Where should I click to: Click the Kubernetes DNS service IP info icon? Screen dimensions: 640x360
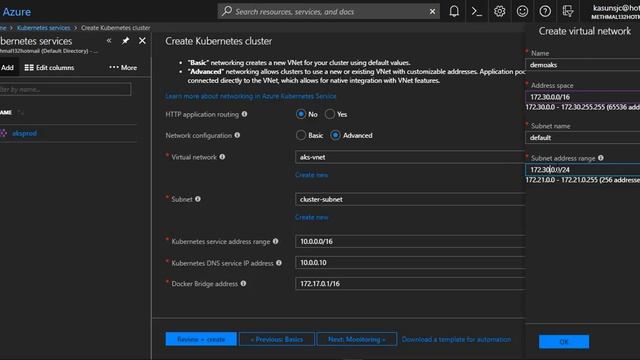coord(279,263)
